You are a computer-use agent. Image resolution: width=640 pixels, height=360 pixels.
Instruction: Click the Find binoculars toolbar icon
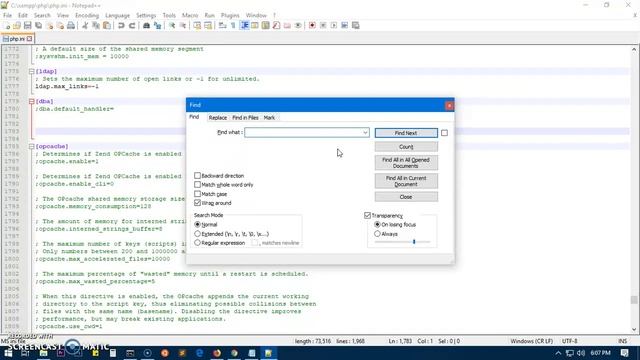coord(147,25)
